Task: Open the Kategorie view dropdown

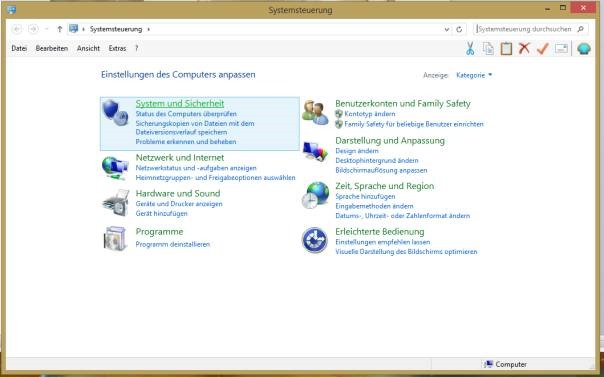Action: click(474, 75)
